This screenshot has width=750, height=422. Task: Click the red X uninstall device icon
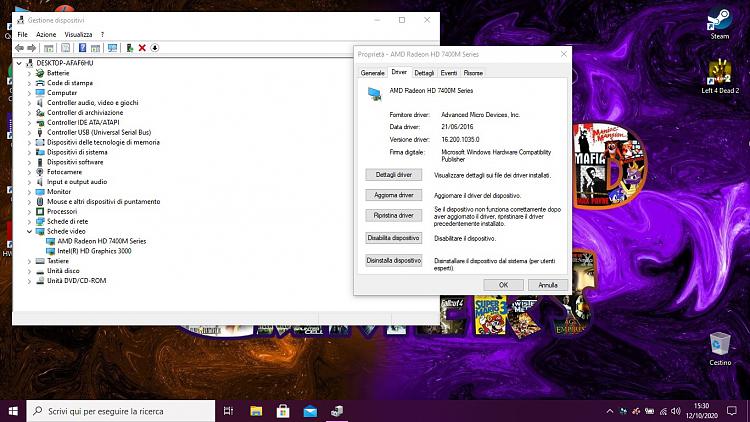pos(142,48)
